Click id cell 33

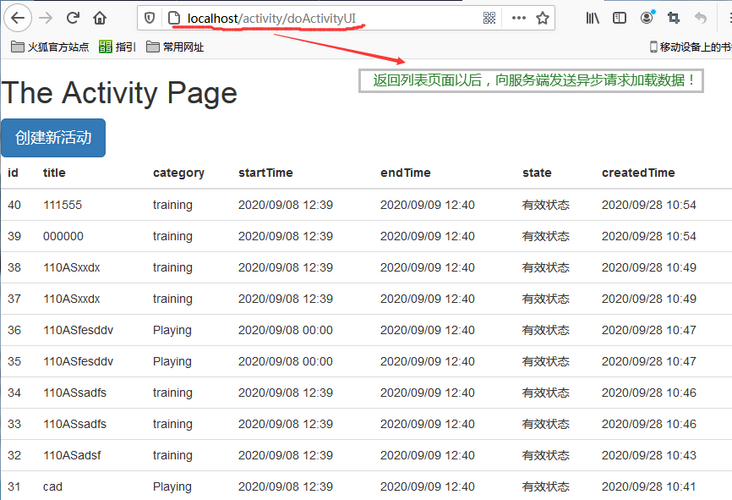tap(14, 424)
